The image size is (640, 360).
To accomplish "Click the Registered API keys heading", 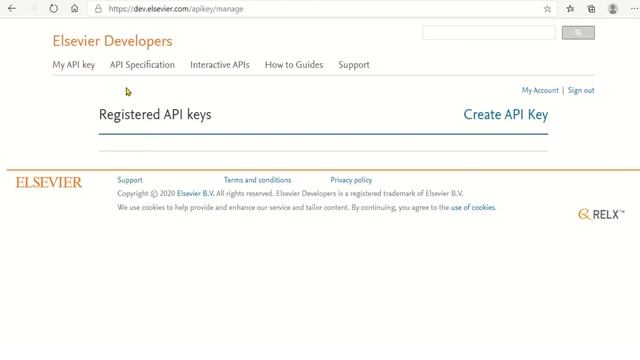I will coord(155,115).
